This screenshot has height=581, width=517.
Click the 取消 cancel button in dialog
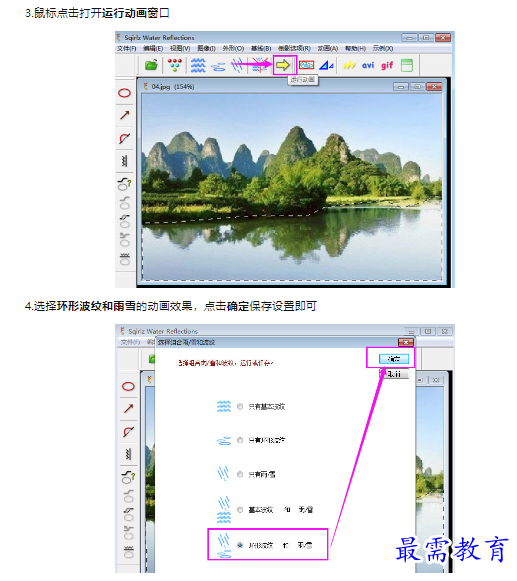click(x=394, y=374)
